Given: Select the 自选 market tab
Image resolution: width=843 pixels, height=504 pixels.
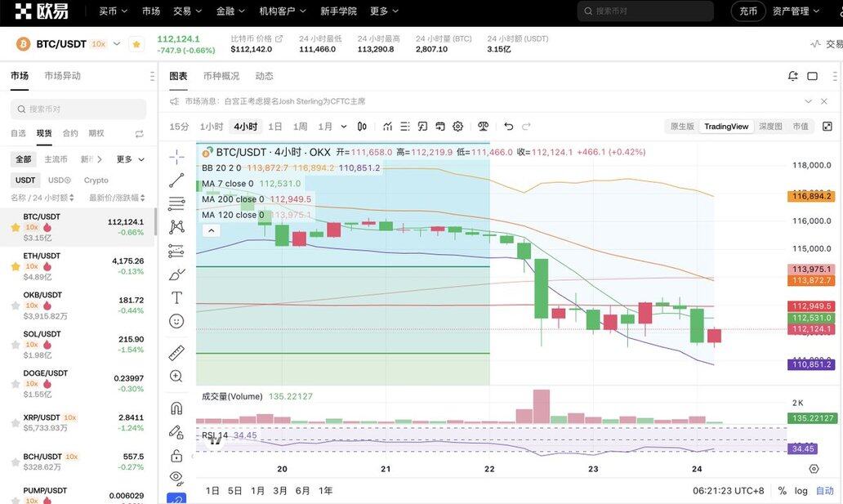Looking at the screenshot, I should pyautogui.click(x=18, y=133).
